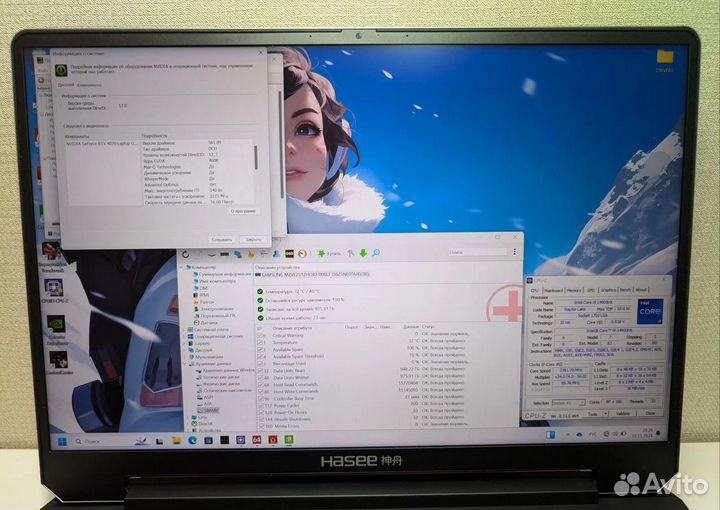Screen dimensions: 720x510
Task: Toggle checkbox for Power Cycles attribute
Action: pyautogui.click(x=261, y=405)
